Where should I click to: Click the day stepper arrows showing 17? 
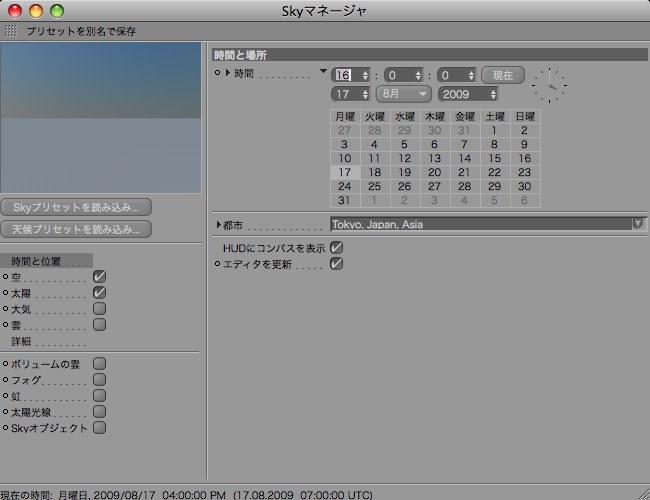(x=365, y=95)
